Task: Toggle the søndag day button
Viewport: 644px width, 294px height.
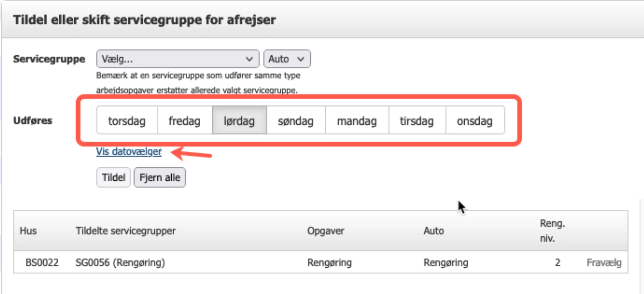Action: coord(296,121)
